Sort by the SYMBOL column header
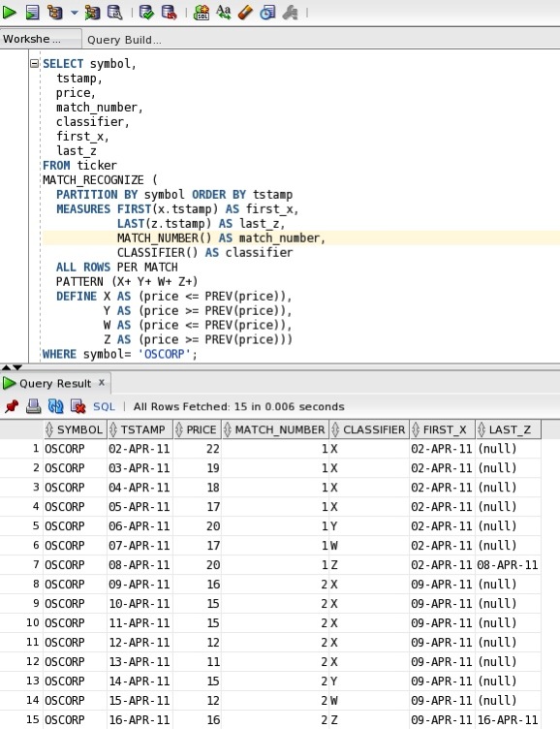 pyautogui.click(x=75, y=429)
